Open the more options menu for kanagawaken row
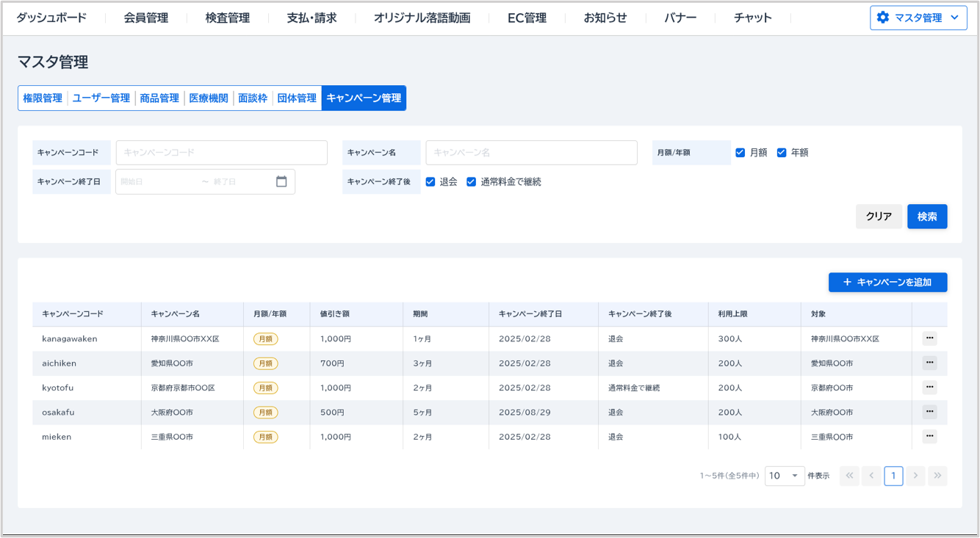This screenshot has width=980, height=538. point(929,338)
